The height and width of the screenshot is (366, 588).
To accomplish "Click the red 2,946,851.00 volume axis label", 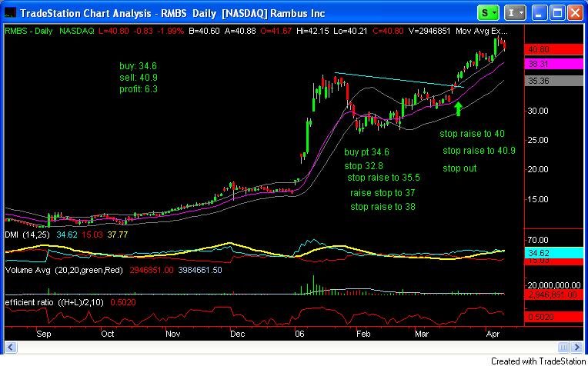I will [x=554, y=294].
